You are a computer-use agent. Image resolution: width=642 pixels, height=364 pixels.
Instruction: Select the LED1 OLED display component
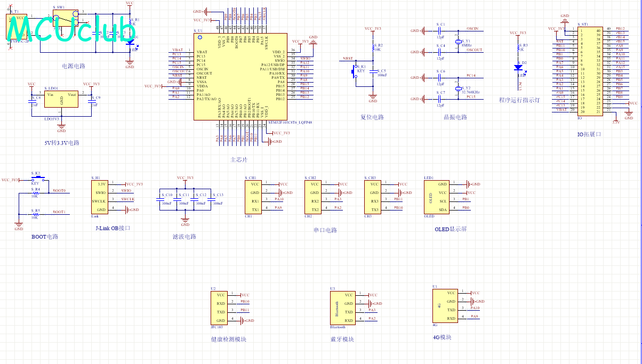point(437,197)
